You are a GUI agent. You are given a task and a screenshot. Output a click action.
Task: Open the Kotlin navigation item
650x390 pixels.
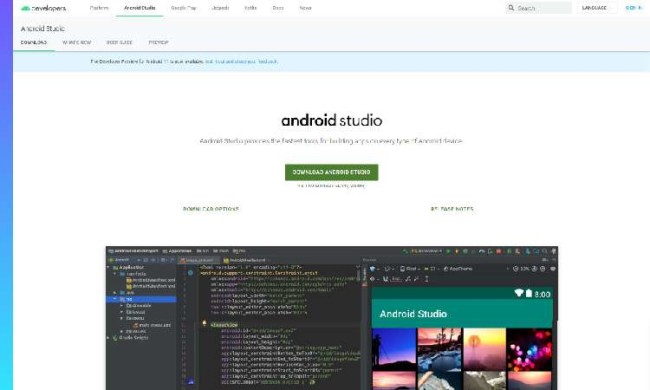click(x=250, y=8)
